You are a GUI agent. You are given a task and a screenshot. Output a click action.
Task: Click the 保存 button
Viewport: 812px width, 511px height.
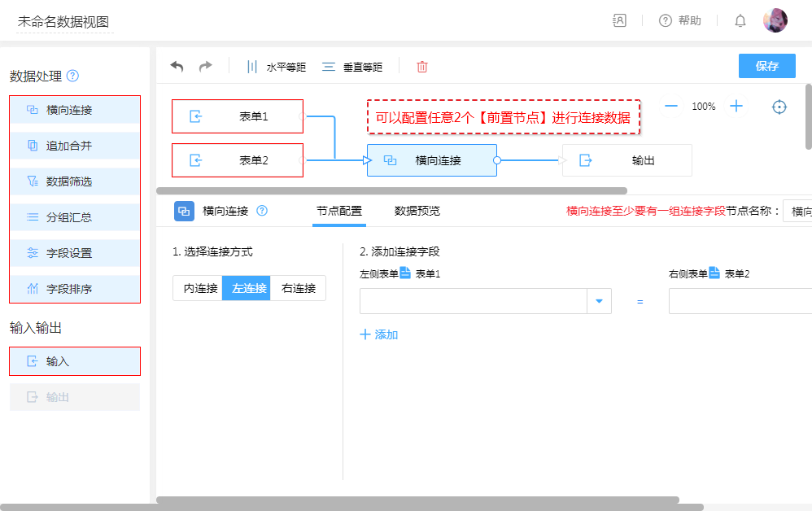pyautogui.click(x=766, y=66)
